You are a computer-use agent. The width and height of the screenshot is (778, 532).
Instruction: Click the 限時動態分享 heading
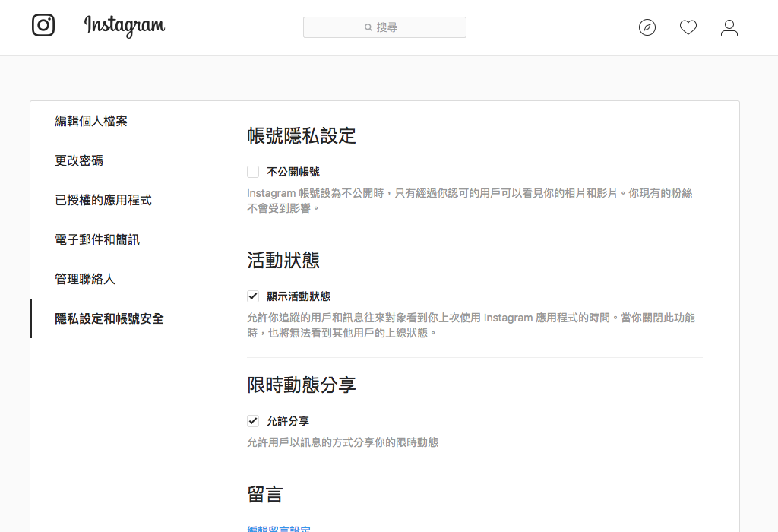[x=302, y=385]
